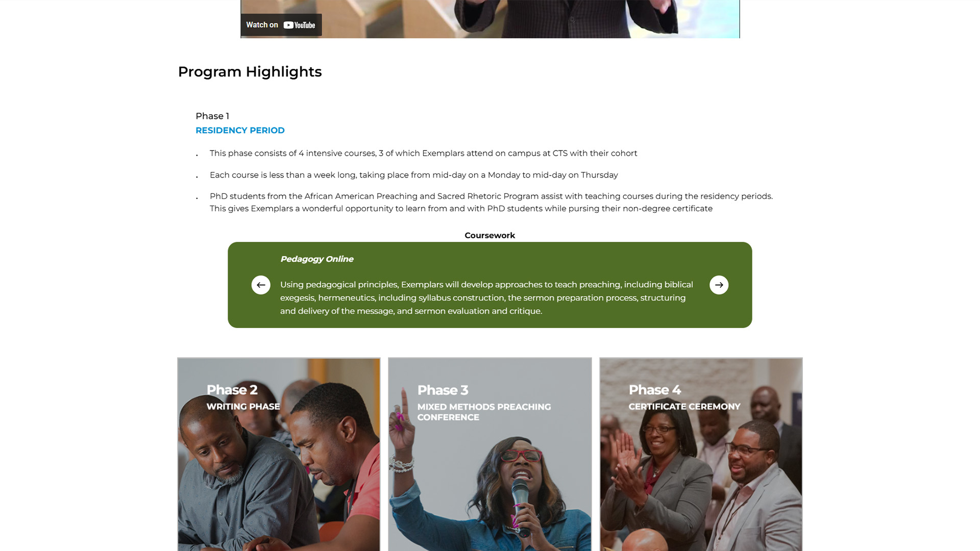
Task: Click the Coursework label above the carousel
Action: [489, 235]
